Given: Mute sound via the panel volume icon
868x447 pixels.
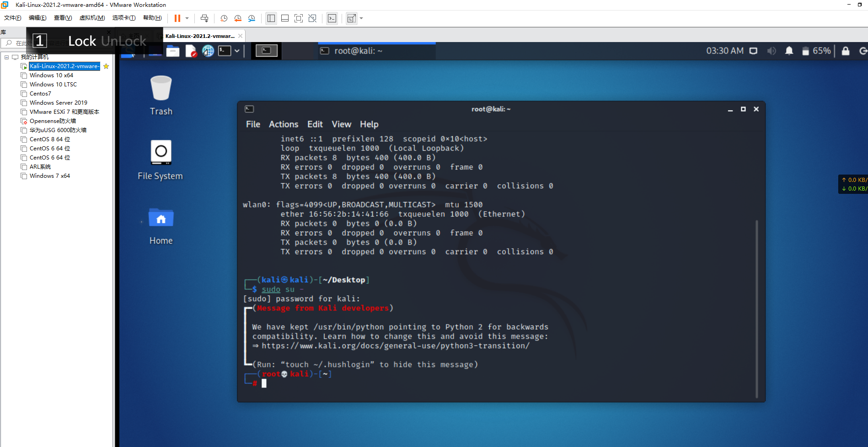Looking at the screenshot, I should 772,51.
